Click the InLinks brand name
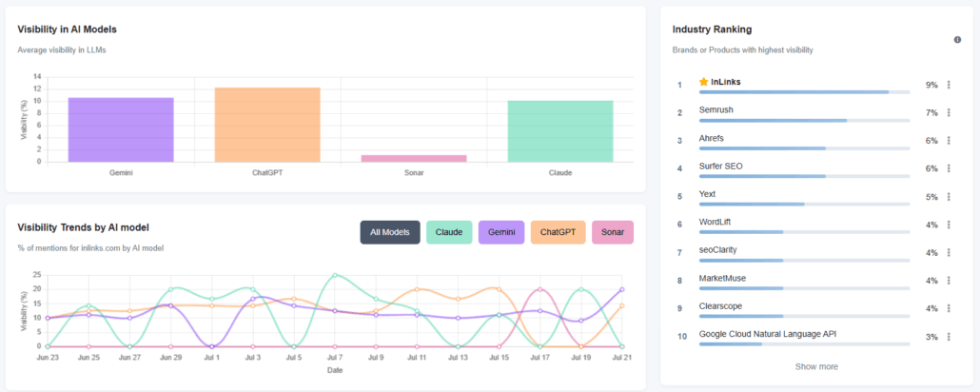Viewport: 980px width, 392px height. [x=726, y=82]
